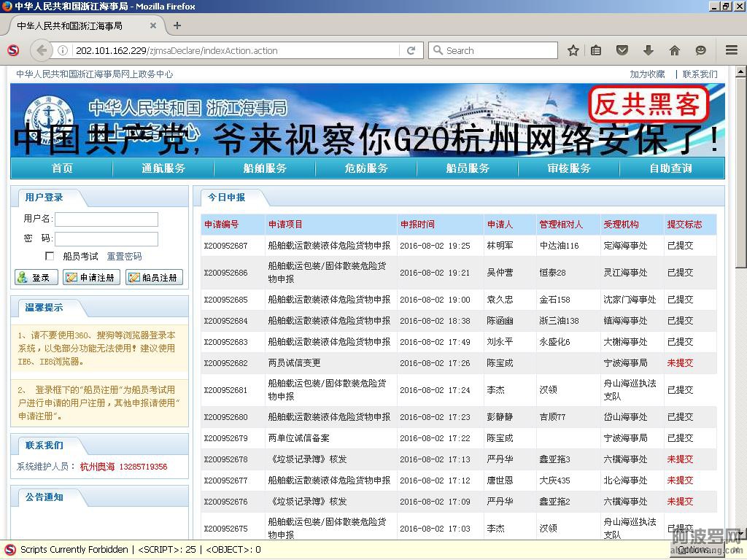Screen dimensions: 747x560
Task: Click the page's vertical scrollbar down arrow
Action: [740, 534]
